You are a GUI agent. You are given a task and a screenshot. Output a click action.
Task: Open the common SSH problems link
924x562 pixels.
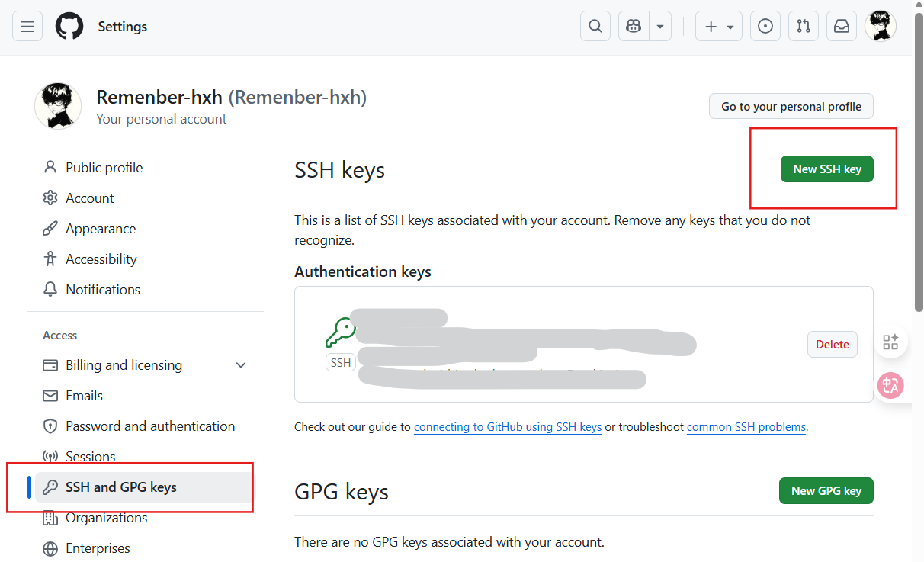point(746,427)
